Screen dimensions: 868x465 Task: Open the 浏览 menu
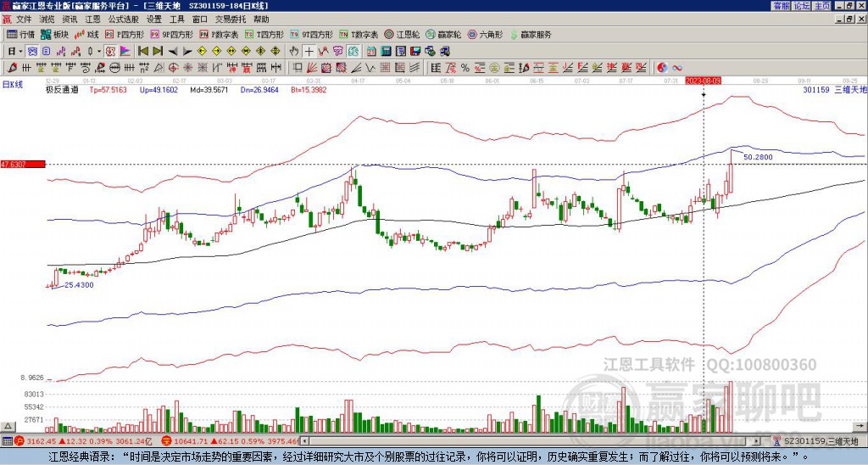pos(47,20)
